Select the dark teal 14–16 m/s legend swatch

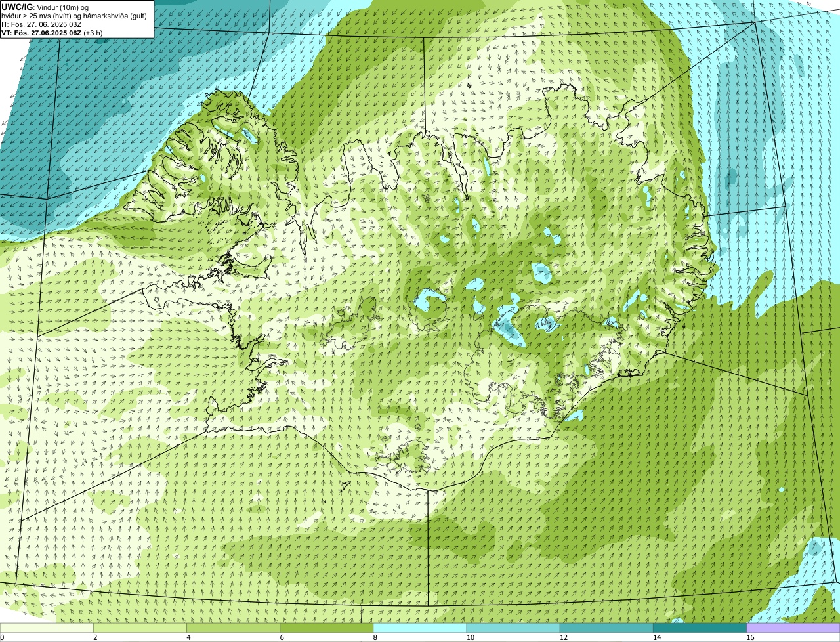pos(700,628)
